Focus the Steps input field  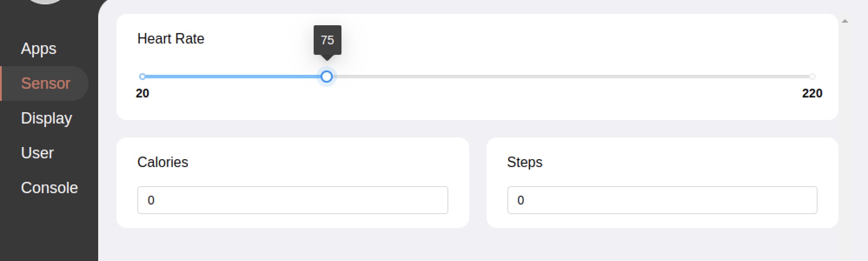tap(662, 200)
